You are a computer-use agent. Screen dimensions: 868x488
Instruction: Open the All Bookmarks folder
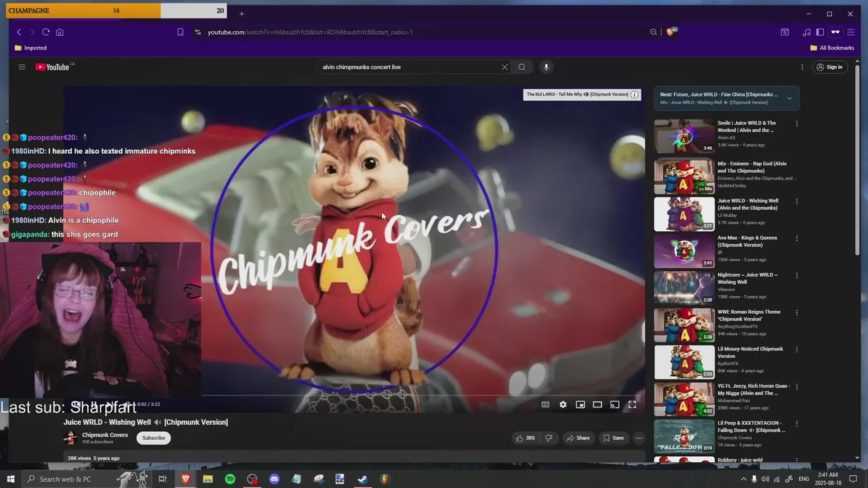click(832, 48)
